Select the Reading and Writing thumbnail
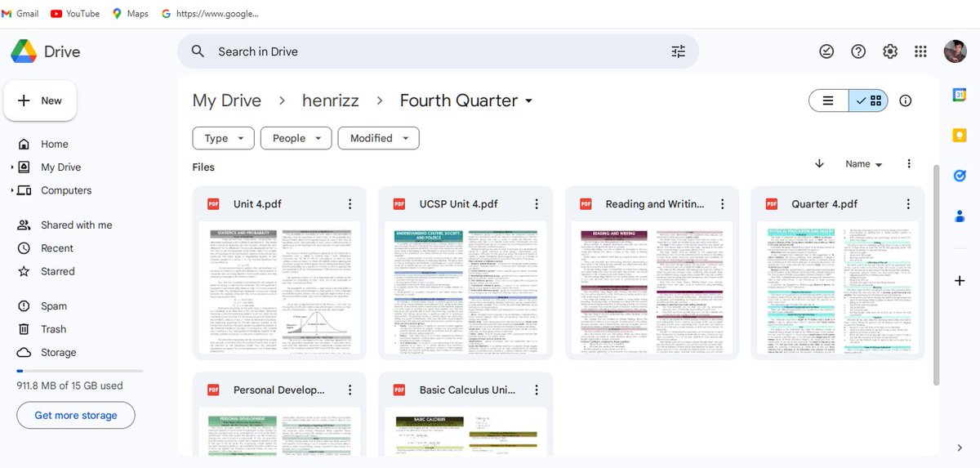 point(652,287)
